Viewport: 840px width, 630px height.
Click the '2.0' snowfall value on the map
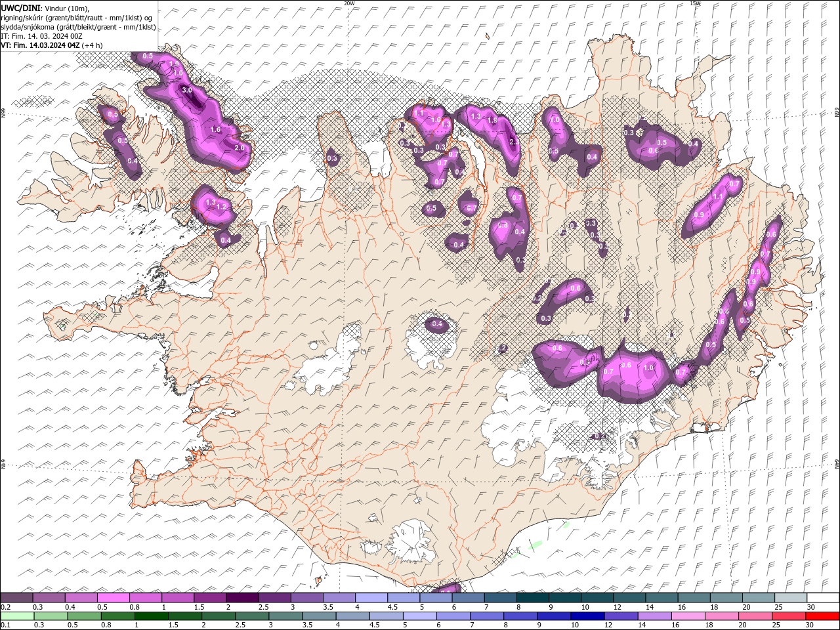[240, 148]
